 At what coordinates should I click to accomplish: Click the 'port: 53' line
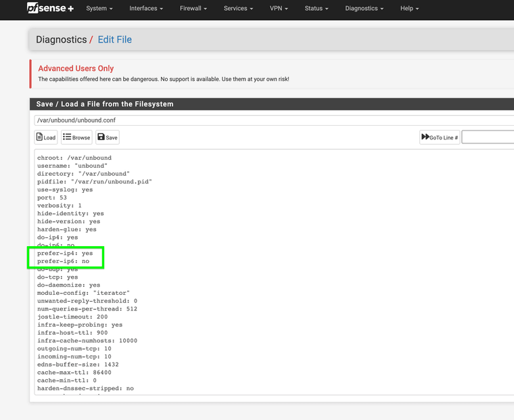click(x=52, y=197)
